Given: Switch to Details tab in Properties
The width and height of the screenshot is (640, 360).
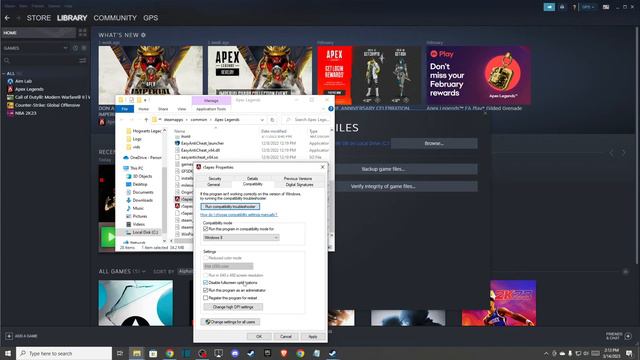Looking at the screenshot, I should (252, 178).
